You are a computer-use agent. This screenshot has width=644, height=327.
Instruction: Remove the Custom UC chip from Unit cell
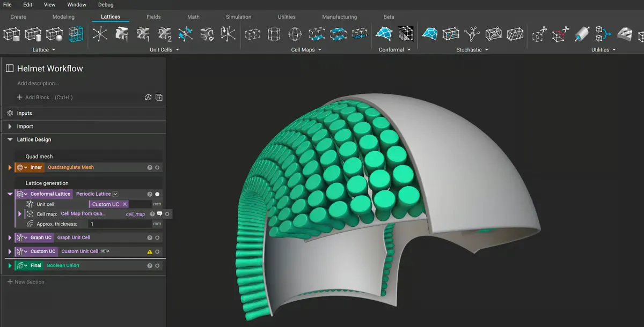pyautogui.click(x=125, y=204)
